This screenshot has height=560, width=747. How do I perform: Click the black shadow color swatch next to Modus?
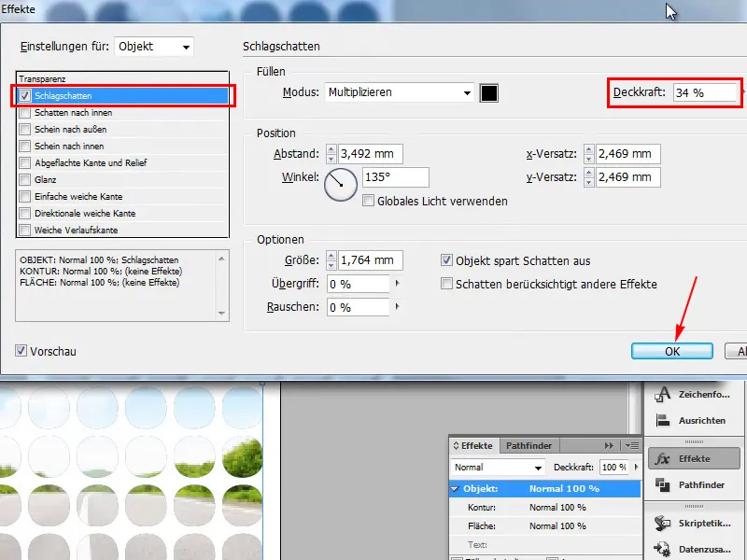tap(489, 92)
